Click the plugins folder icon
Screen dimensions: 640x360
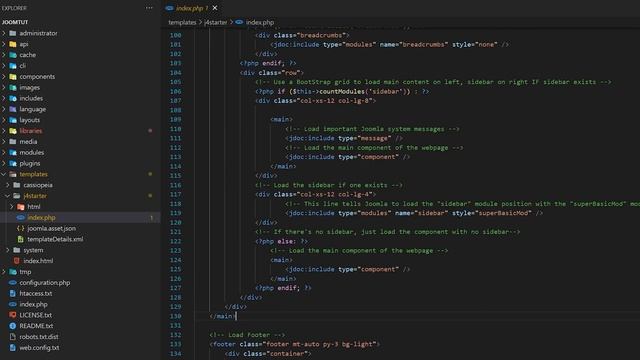[x=13, y=163]
